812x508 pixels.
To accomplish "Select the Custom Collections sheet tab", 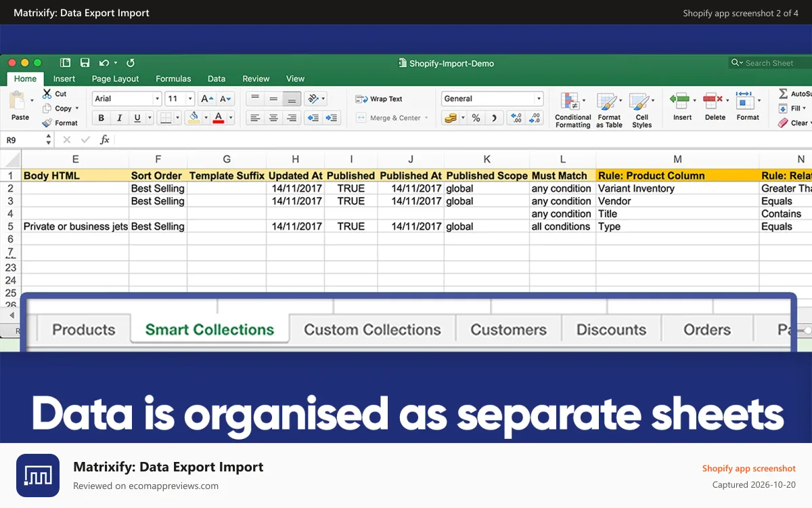I will click(372, 330).
